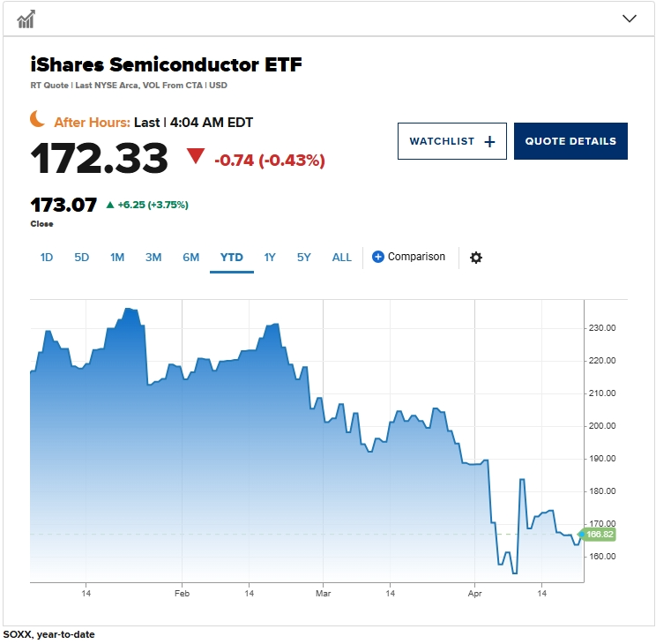This screenshot has height=644, width=656.
Task: Collapse the widget with the top-right chevron
Action: (x=630, y=19)
